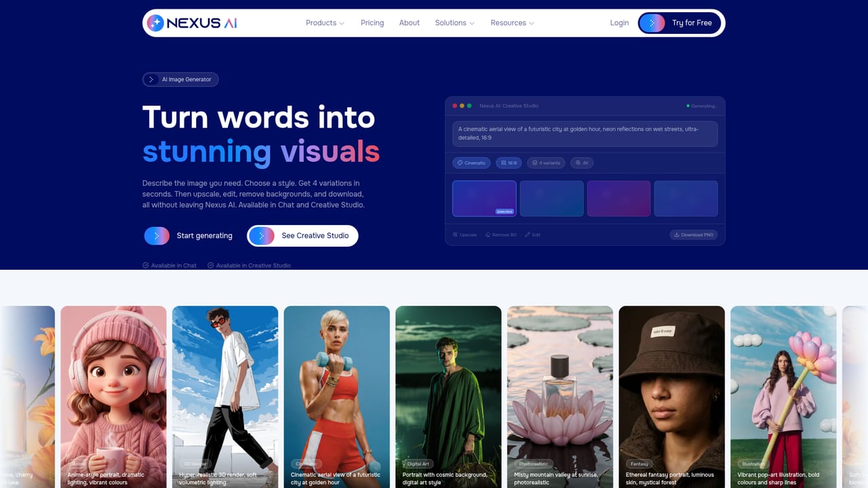Click the sparkle icon on See Creative Studio

tap(261, 236)
